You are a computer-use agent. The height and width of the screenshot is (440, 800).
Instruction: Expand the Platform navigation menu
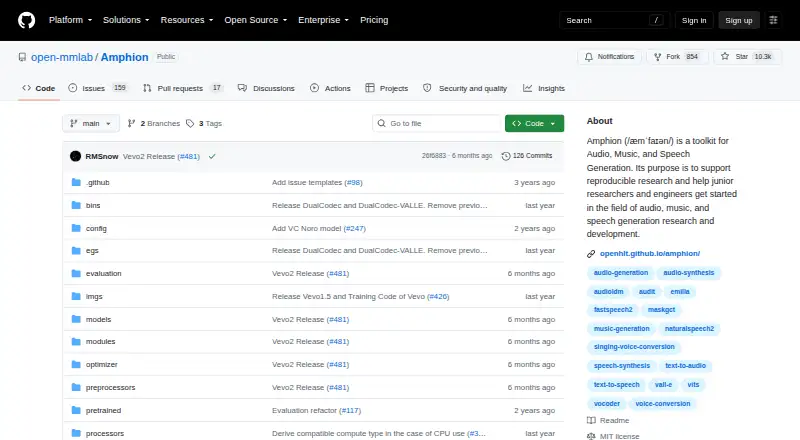tap(70, 20)
